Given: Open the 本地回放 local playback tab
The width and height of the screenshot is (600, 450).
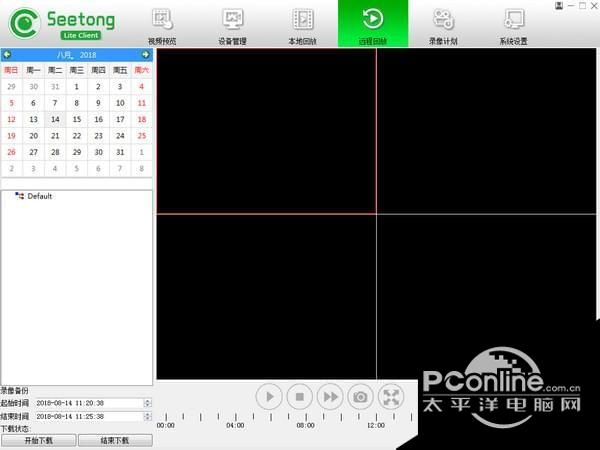Looking at the screenshot, I should click(302, 24).
